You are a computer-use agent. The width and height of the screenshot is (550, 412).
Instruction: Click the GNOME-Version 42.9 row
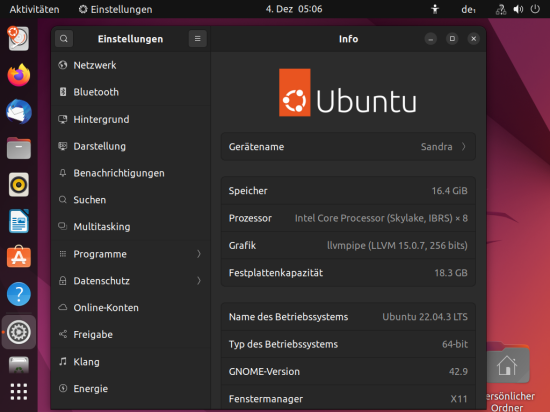point(348,371)
